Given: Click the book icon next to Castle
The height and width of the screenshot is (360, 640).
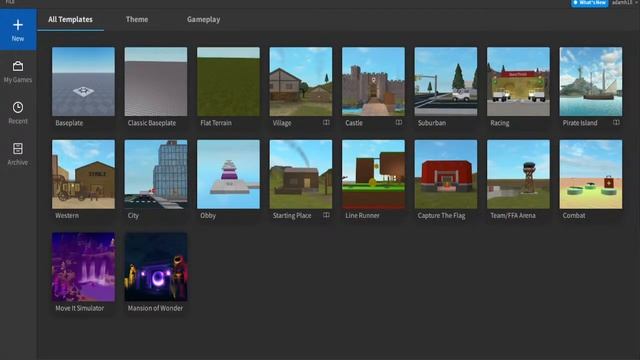Looking at the screenshot, I should point(399,122).
